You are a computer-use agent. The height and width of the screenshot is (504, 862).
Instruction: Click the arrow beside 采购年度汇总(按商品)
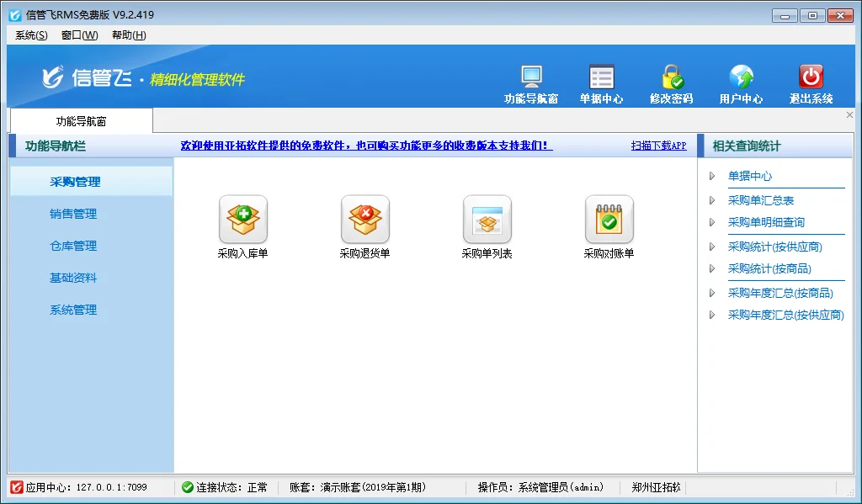click(x=712, y=293)
